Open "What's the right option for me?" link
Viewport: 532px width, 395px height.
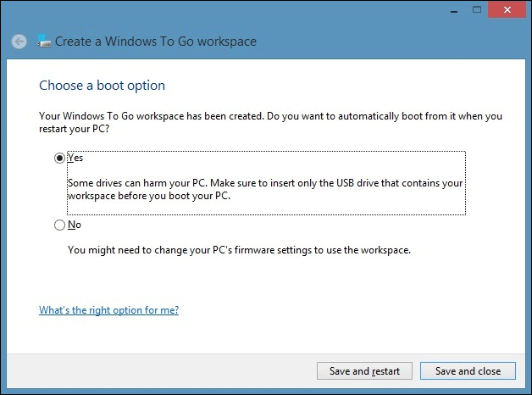click(x=108, y=310)
